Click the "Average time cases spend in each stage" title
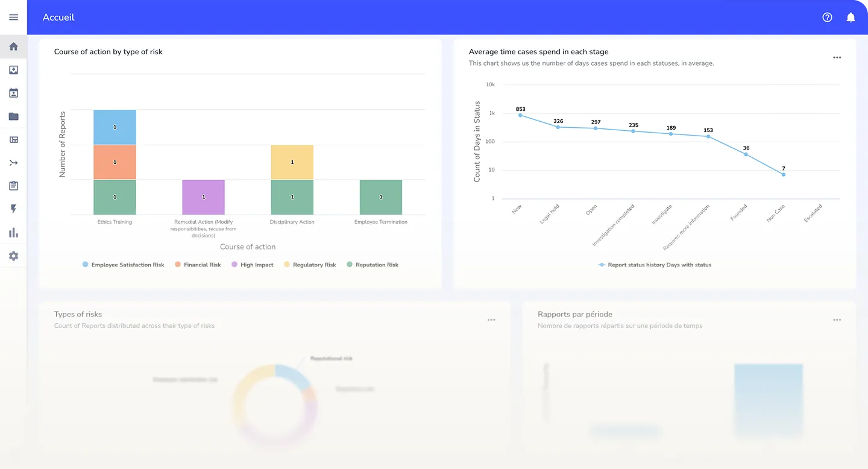868x469 pixels. (x=538, y=52)
